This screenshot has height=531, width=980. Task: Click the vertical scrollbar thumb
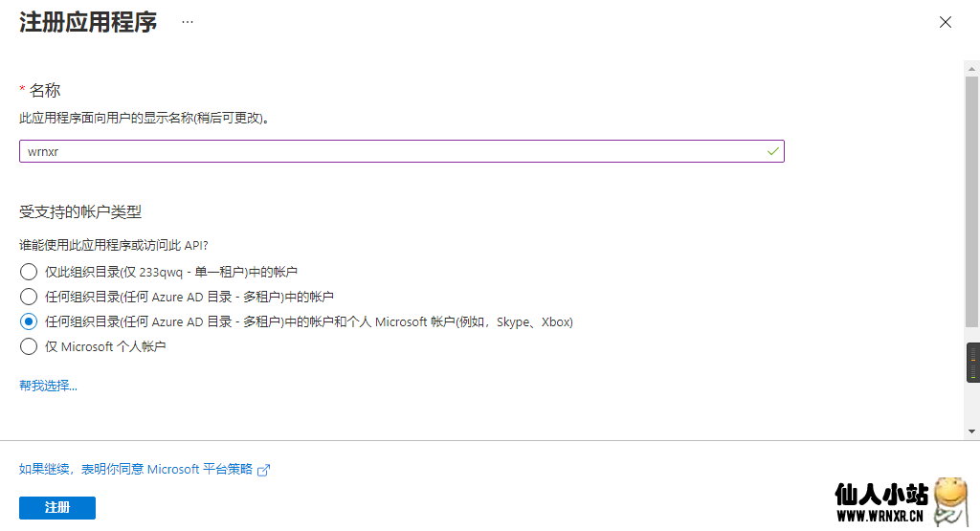click(x=971, y=203)
